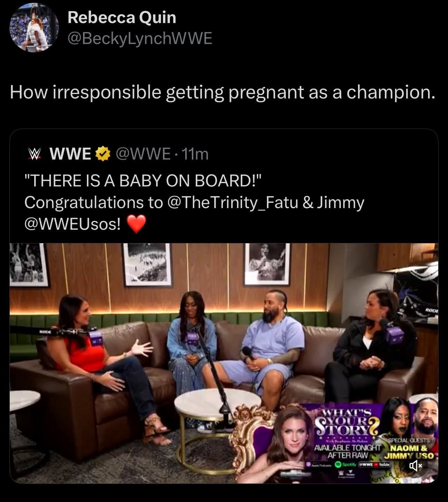
Task: Open the @BeckyLynchWWE handle
Action: pyautogui.click(x=140, y=38)
